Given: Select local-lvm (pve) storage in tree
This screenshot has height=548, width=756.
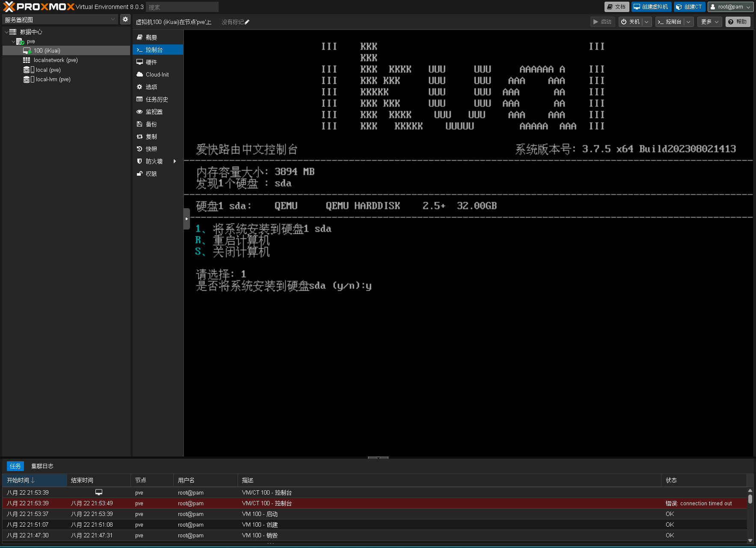Looking at the screenshot, I should (x=53, y=80).
